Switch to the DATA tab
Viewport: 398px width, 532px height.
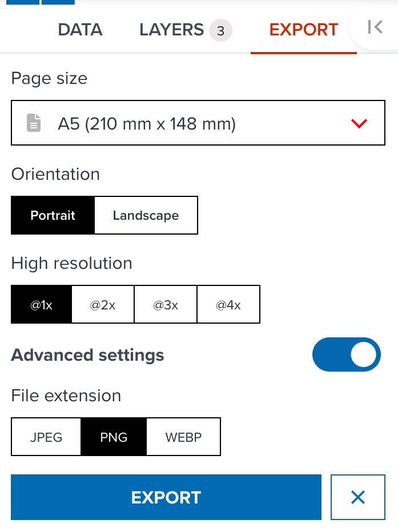point(80,30)
